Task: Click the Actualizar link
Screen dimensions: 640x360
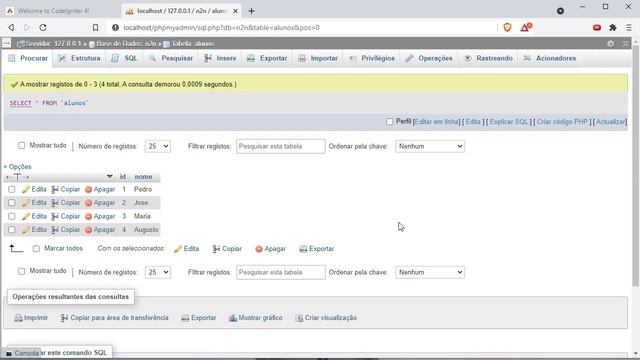Action: 610,122
